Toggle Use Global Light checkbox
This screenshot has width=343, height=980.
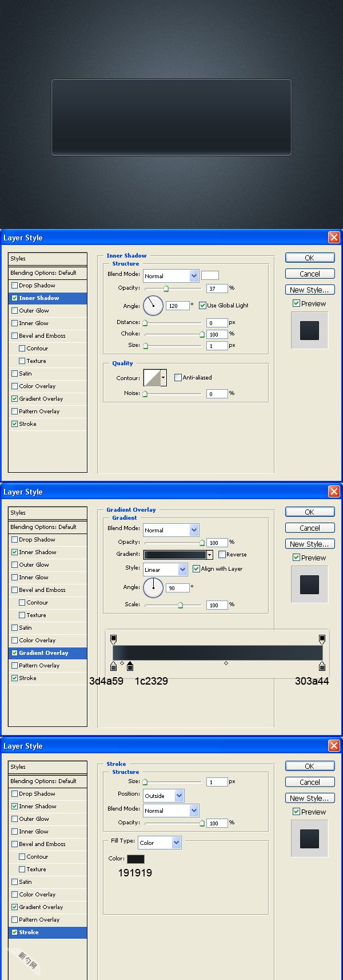[x=202, y=306]
